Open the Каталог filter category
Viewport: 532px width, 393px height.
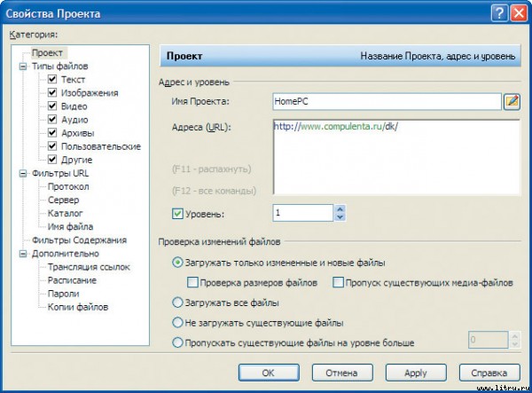click(x=65, y=213)
